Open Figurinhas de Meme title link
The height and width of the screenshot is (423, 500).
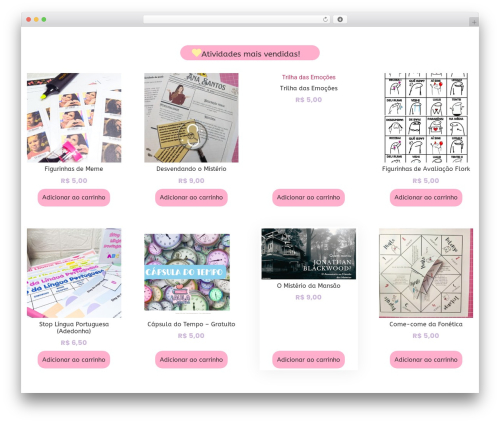pyautogui.click(x=74, y=169)
